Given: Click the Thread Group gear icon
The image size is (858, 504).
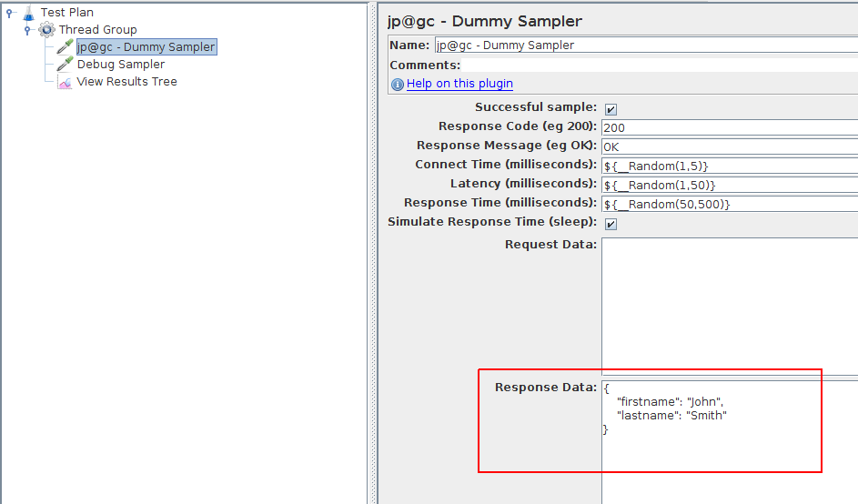Looking at the screenshot, I should click(47, 29).
